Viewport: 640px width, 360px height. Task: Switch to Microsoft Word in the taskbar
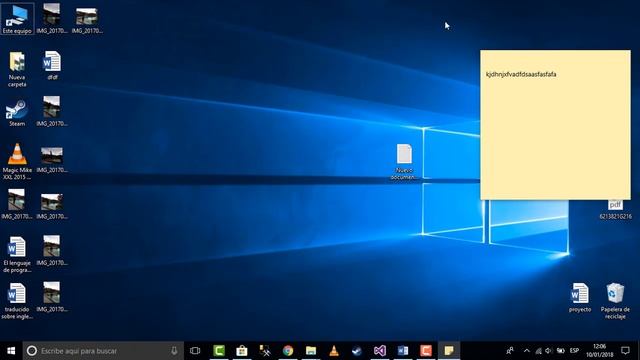point(403,351)
